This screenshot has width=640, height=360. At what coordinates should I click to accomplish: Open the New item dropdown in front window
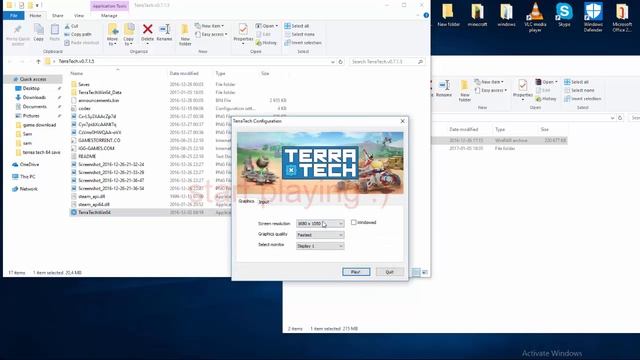coord(209,26)
